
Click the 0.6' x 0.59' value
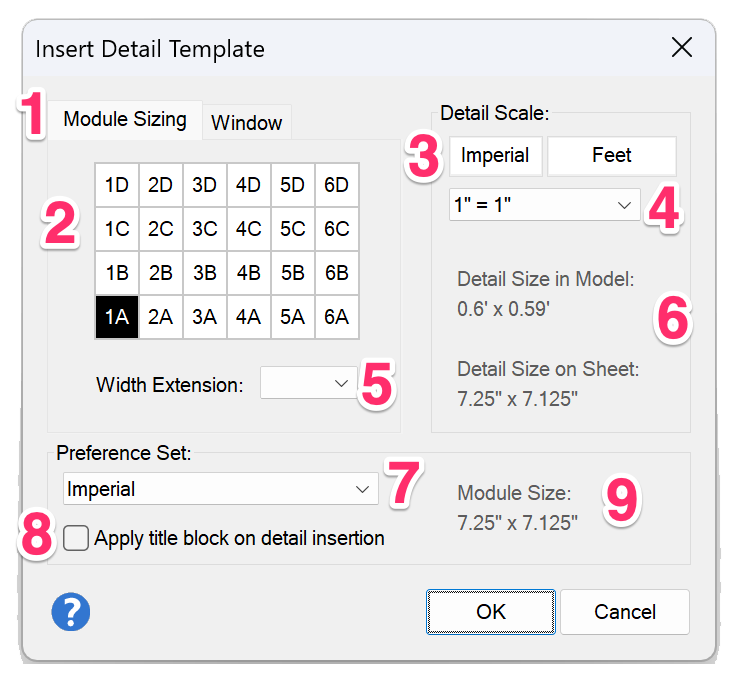503,309
